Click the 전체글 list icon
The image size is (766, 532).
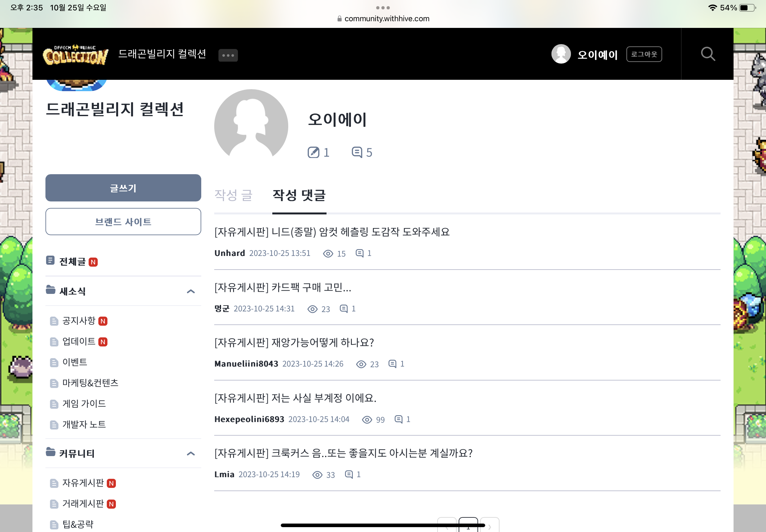50,260
